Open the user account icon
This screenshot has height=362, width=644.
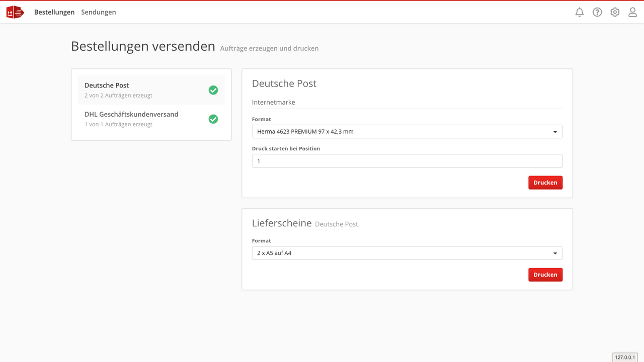pyautogui.click(x=632, y=12)
